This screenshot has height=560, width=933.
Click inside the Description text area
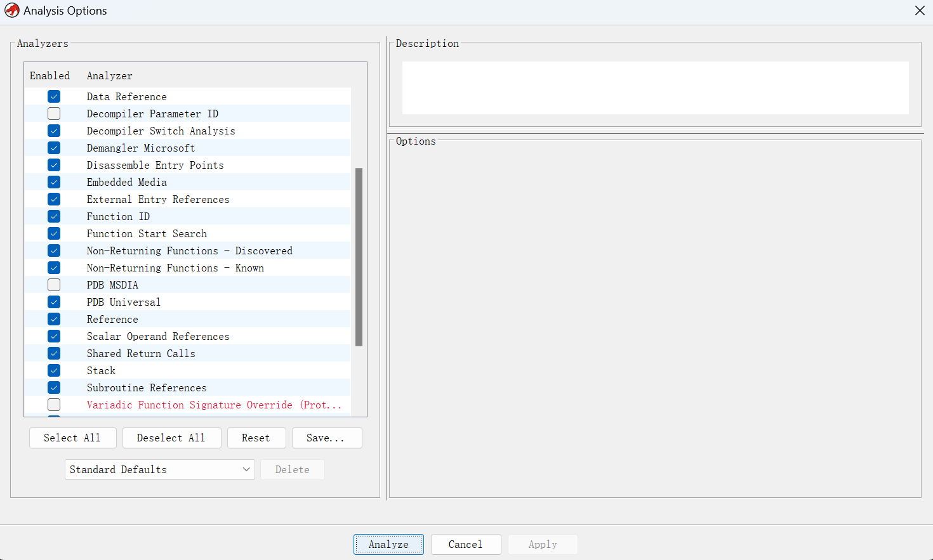coord(655,88)
